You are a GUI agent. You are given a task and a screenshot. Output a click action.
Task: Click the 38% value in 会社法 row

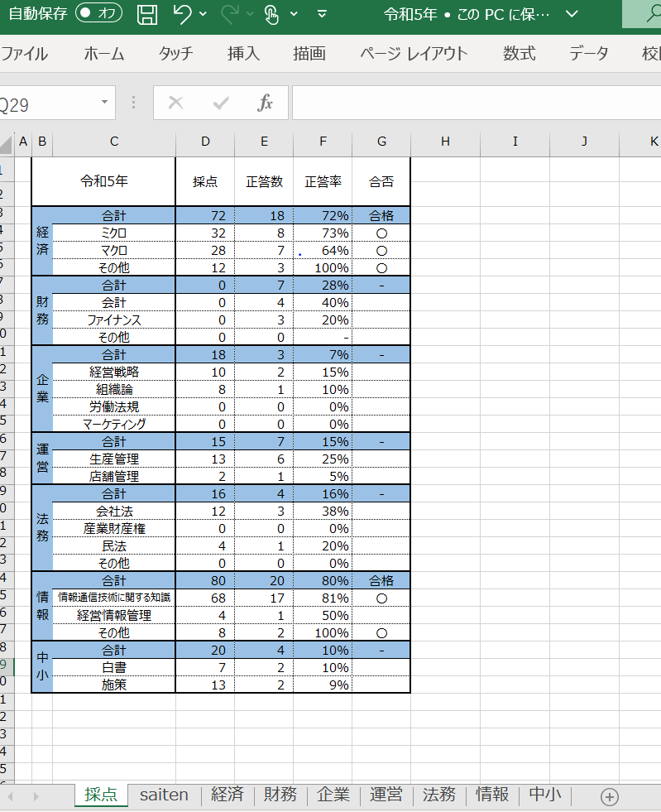(x=323, y=512)
